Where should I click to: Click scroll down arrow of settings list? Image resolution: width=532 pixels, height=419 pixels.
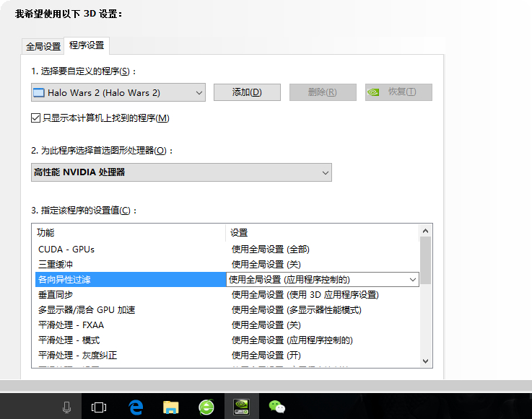425,361
